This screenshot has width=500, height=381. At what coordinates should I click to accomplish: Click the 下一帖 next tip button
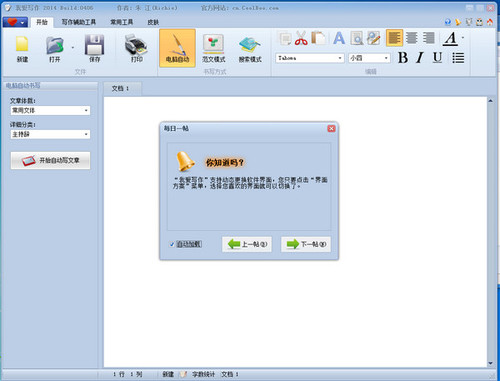coord(306,244)
